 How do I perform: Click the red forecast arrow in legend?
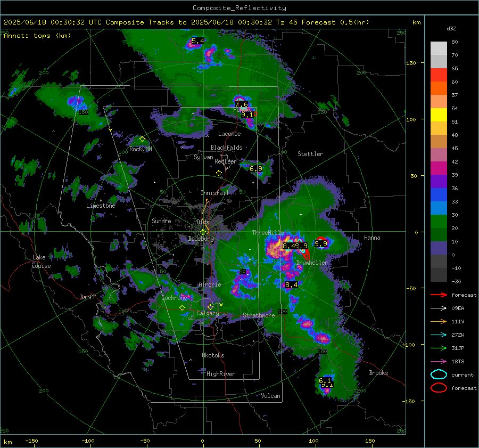point(439,295)
